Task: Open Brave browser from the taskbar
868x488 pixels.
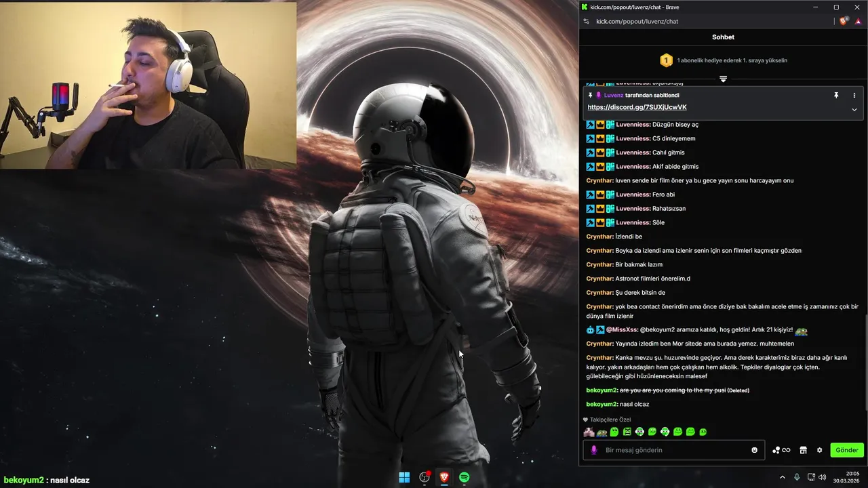Action: click(x=444, y=477)
